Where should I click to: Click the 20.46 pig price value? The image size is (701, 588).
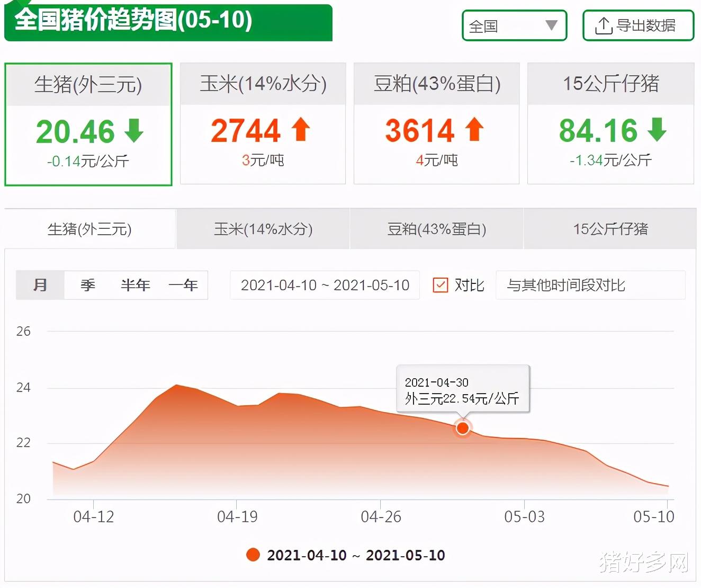pos(75,131)
